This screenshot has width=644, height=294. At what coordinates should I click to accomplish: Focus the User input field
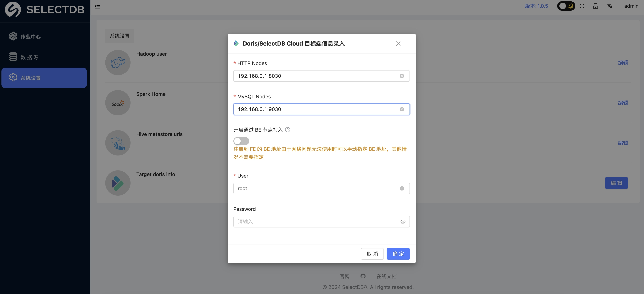[x=321, y=189]
